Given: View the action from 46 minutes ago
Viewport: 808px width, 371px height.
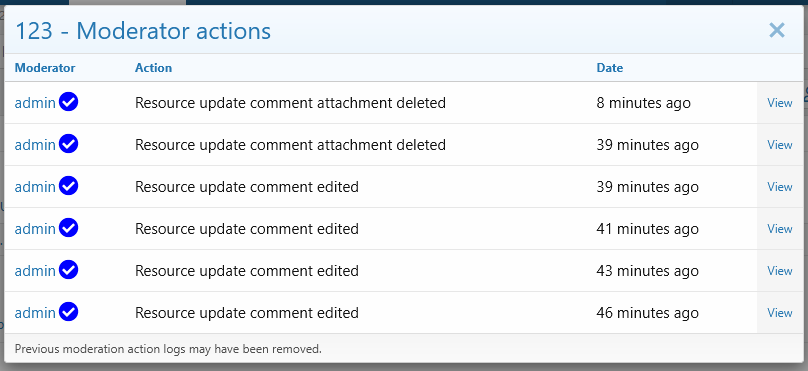Looking at the screenshot, I should 780,313.
